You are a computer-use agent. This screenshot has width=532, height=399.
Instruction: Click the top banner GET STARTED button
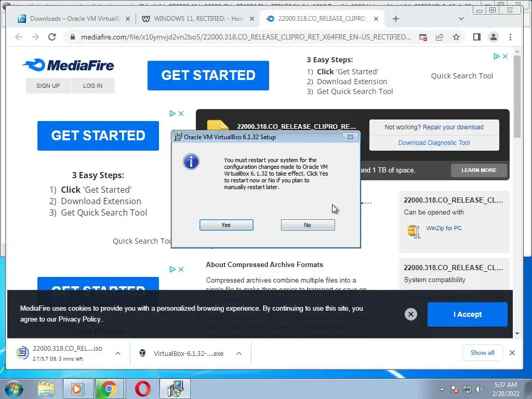point(208,75)
